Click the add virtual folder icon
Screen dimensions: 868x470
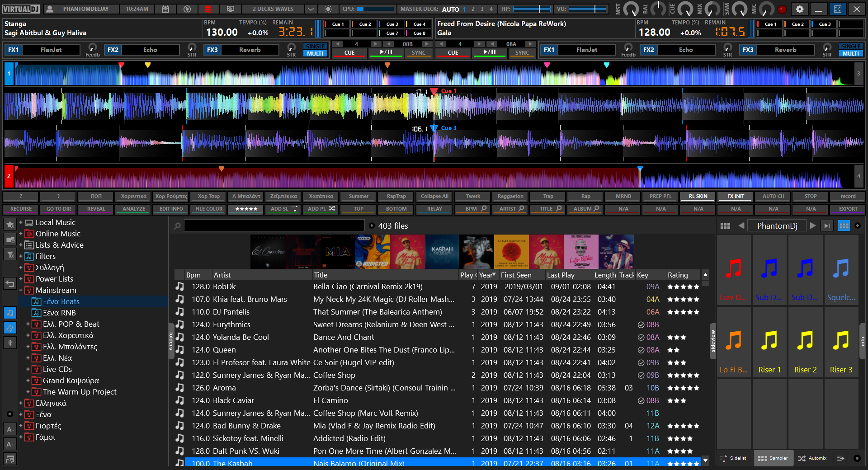click(10, 239)
